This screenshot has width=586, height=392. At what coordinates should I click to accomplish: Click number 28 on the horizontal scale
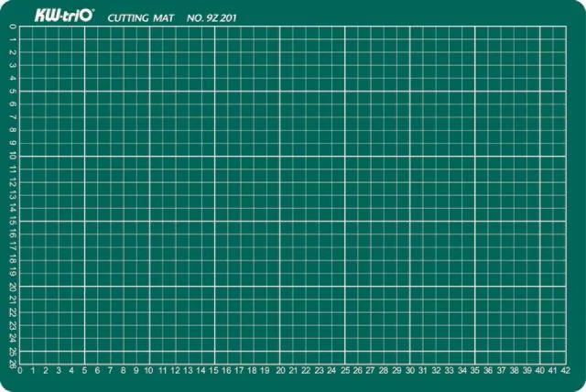point(384,370)
